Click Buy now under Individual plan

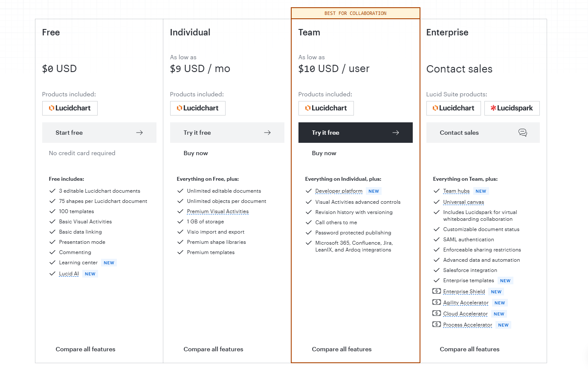click(196, 153)
